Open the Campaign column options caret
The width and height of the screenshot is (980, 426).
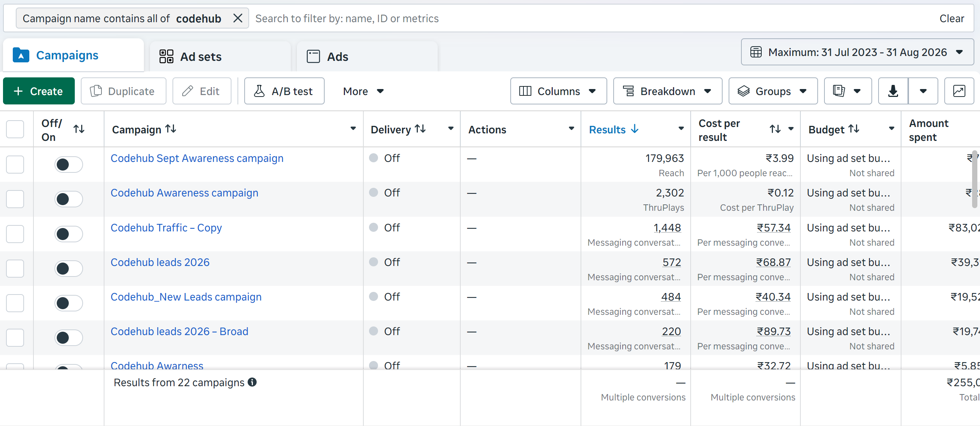pos(353,129)
